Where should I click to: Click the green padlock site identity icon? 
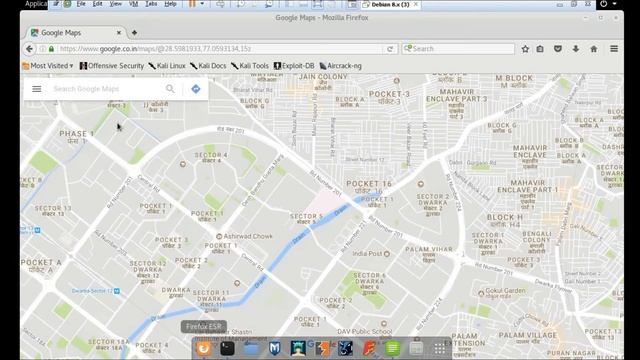(x=51, y=49)
